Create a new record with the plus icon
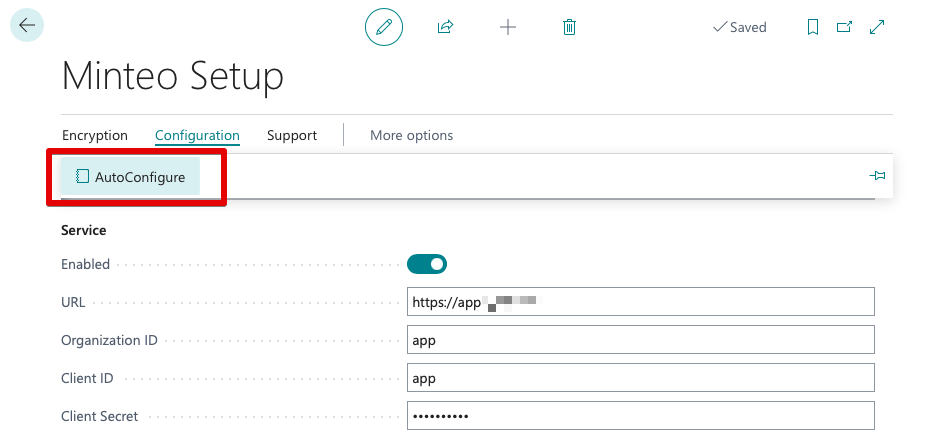The image size is (925, 439). pyautogui.click(x=508, y=27)
